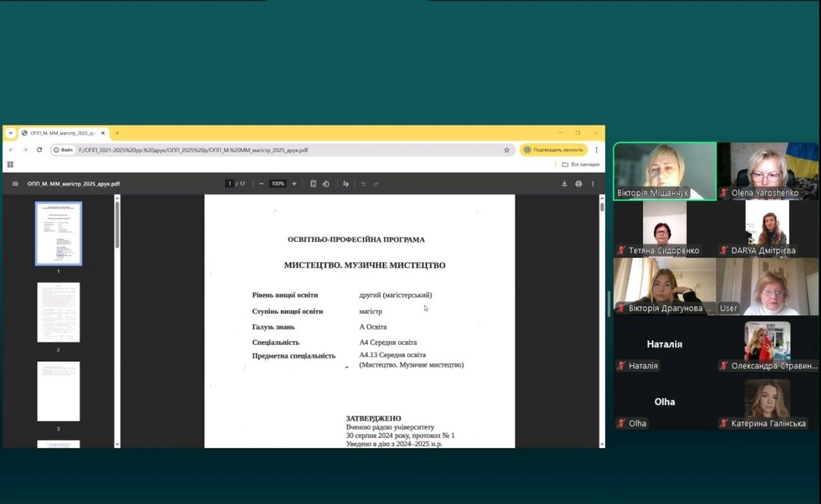The image size is (821, 504).
Task: Select the page 2 thumbnail
Action: click(58, 312)
